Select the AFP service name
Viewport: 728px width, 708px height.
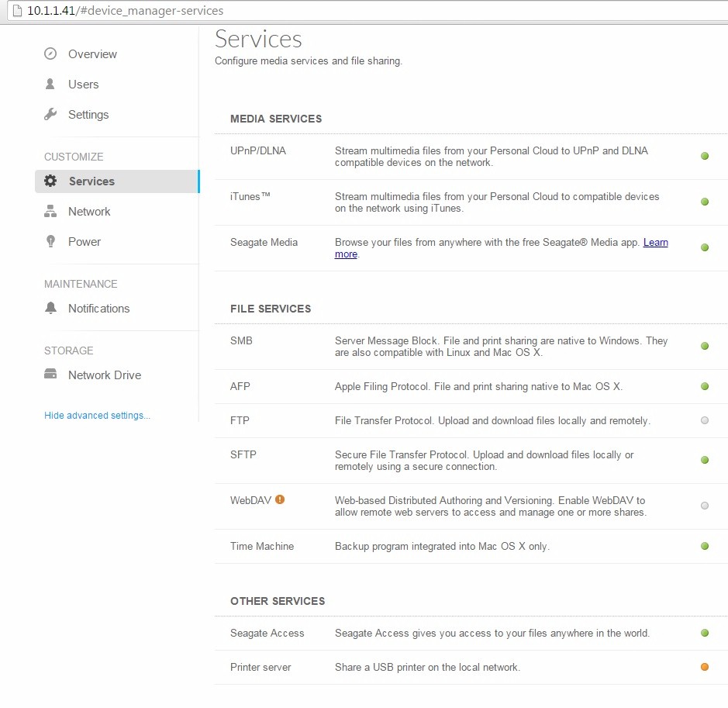(x=240, y=386)
